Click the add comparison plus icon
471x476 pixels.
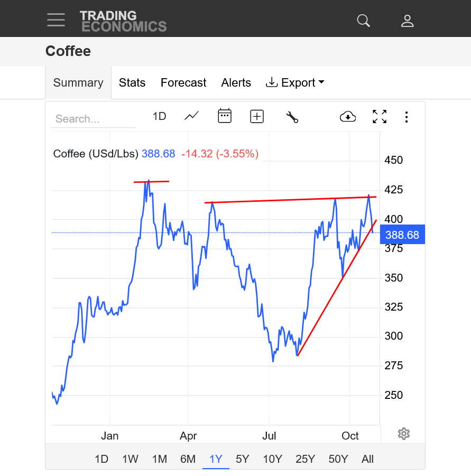257,116
